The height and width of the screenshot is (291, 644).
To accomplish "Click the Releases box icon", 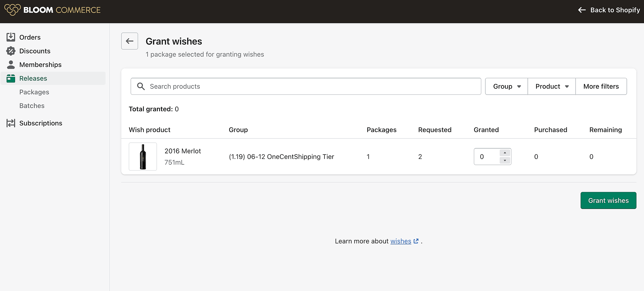I will pos(11,78).
